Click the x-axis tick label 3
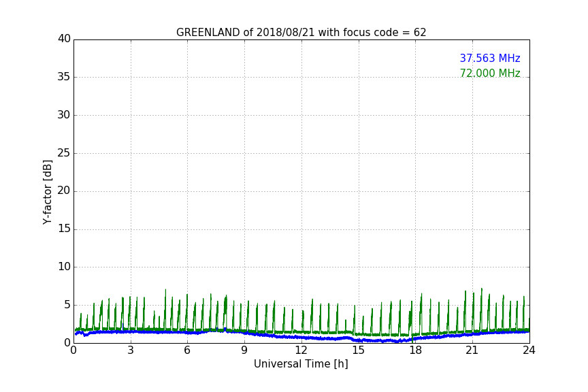Screen dimensions: 588x392 coord(131,350)
